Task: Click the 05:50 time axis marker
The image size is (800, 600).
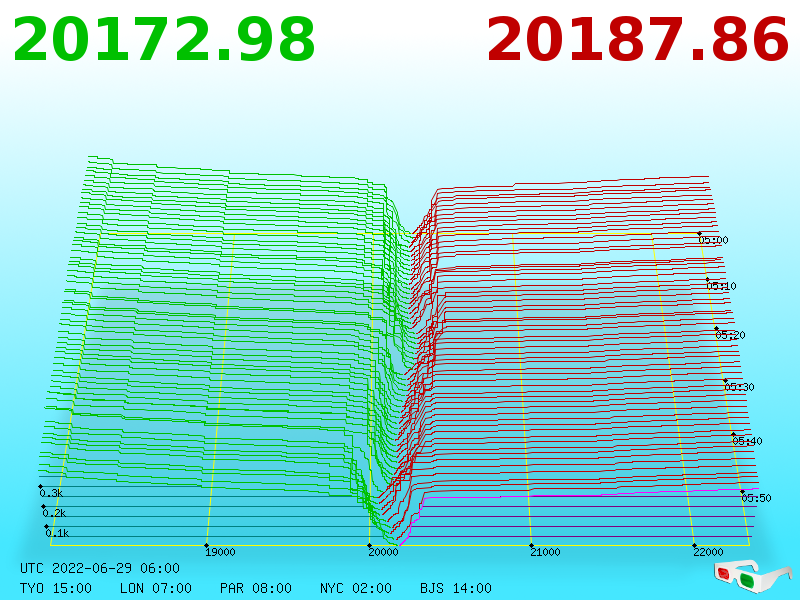Action: pos(756,498)
